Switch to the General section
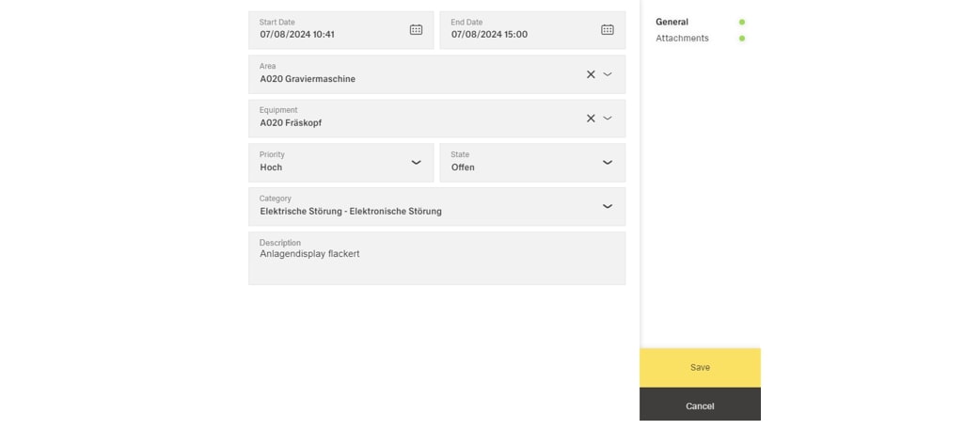The height and width of the screenshot is (430, 980). 672,22
